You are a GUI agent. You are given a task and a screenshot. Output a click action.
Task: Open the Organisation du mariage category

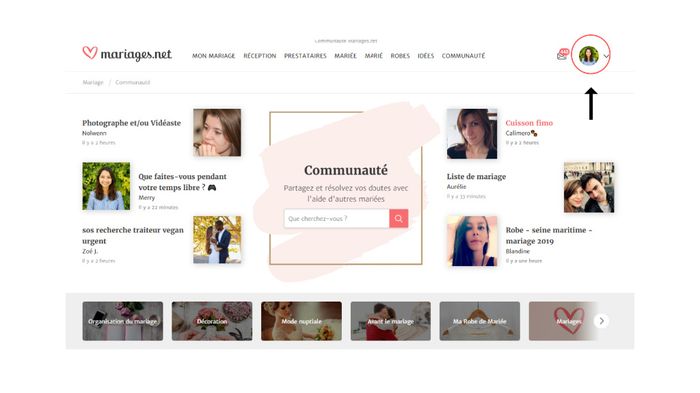point(123,321)
